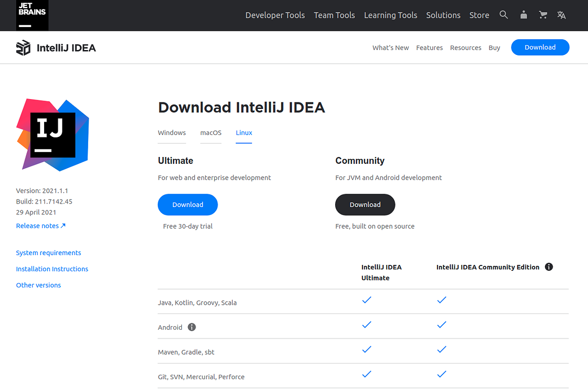This screenshot has height=391, width=588.
Task: Click the account profile icon
Action: click(x=523, y=15)
